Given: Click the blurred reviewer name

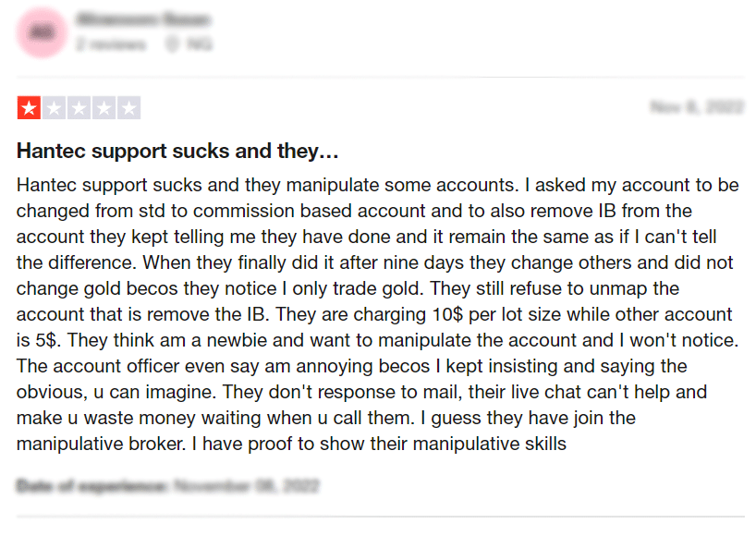Looking at the screenshot, I should coord(143,19).
